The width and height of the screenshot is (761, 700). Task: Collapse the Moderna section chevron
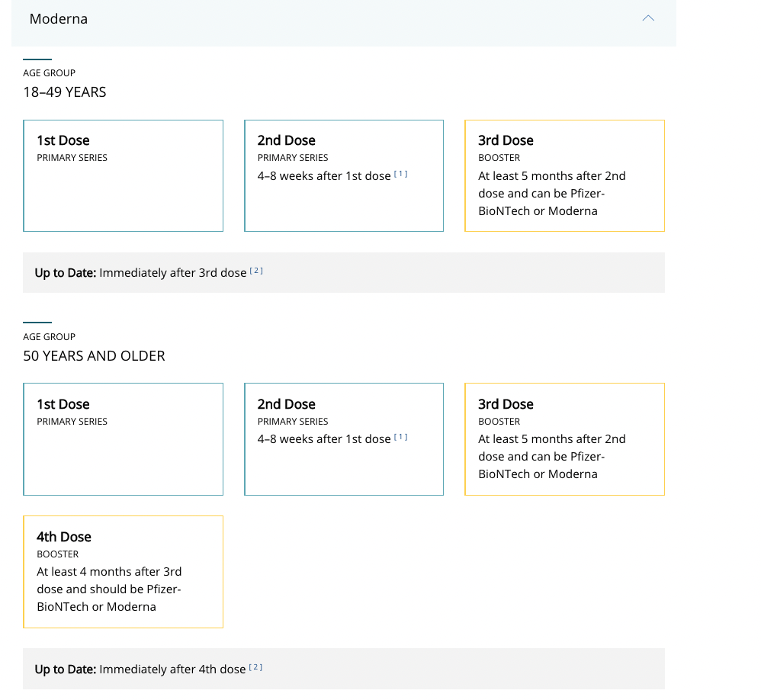(x=648, y=18)
